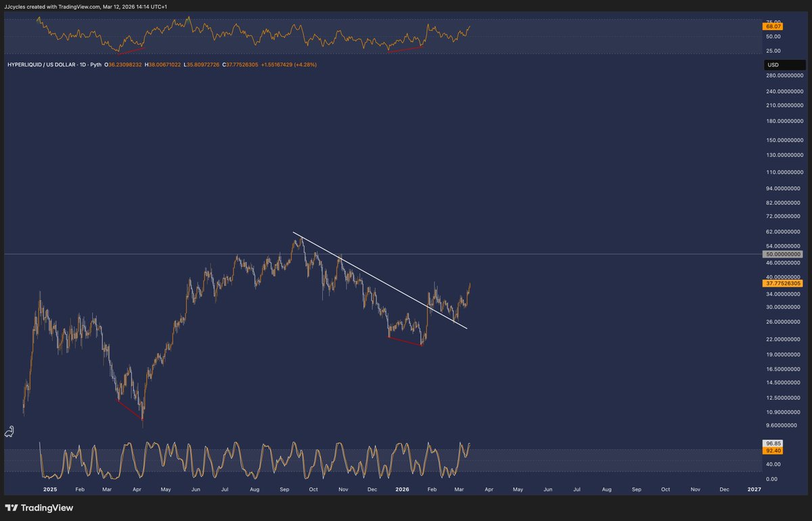
Task: Click the orange 68.07 RSI value label
Action: coord(772,26)
